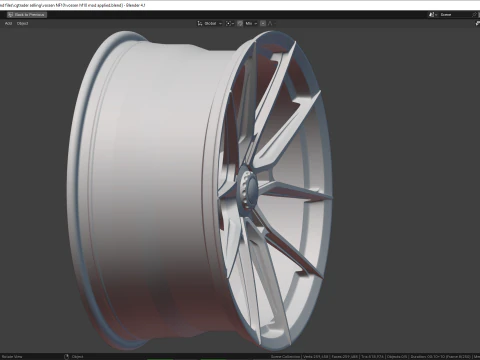Open the Add menu

tap(8, 23)
